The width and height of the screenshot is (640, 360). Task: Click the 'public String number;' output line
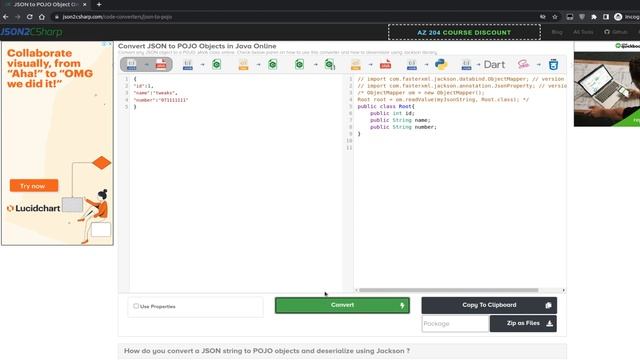pyautogui.click(x=403, y=127)
